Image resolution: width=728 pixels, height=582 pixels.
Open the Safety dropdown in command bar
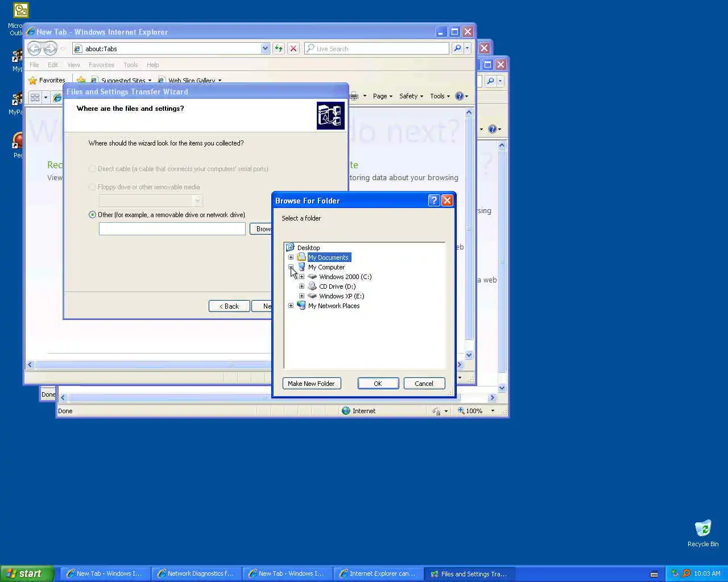(x=411, y=96)
